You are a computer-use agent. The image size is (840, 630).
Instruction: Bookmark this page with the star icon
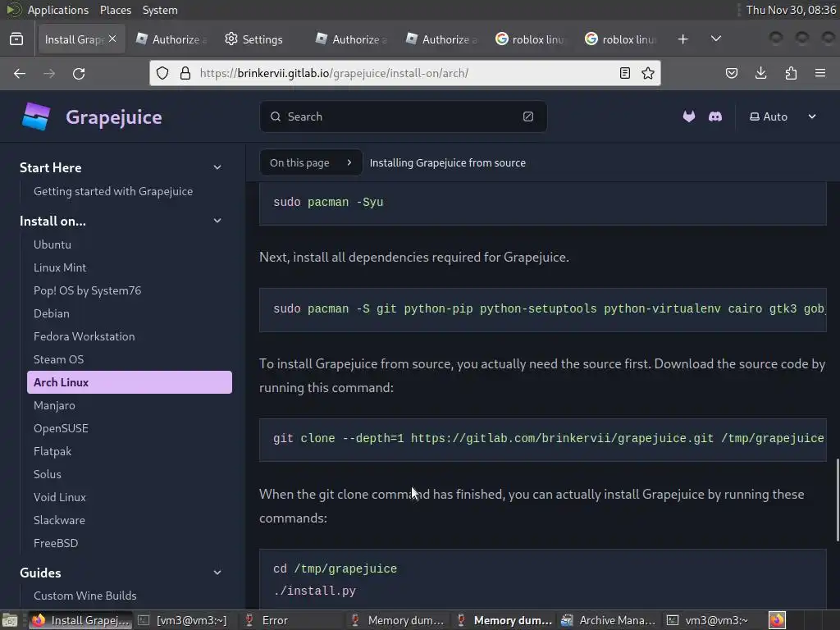click(648, 73)
